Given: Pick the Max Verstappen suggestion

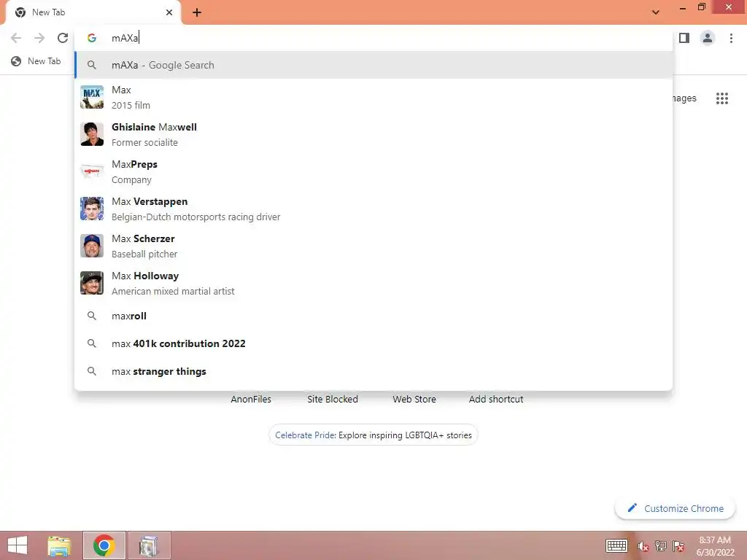Looking at the screenshot, I should 373,209.
